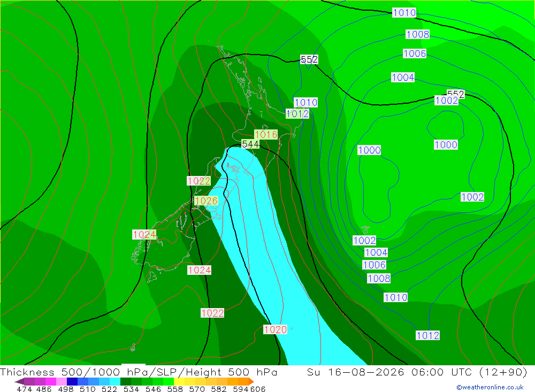Click the '582' legend value

tap(218, 389)
